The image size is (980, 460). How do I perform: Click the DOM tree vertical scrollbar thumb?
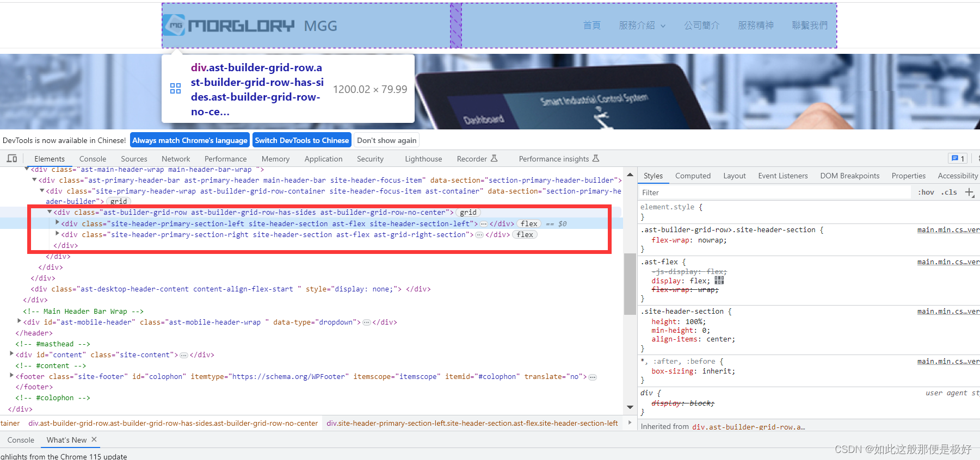[630, 284]
